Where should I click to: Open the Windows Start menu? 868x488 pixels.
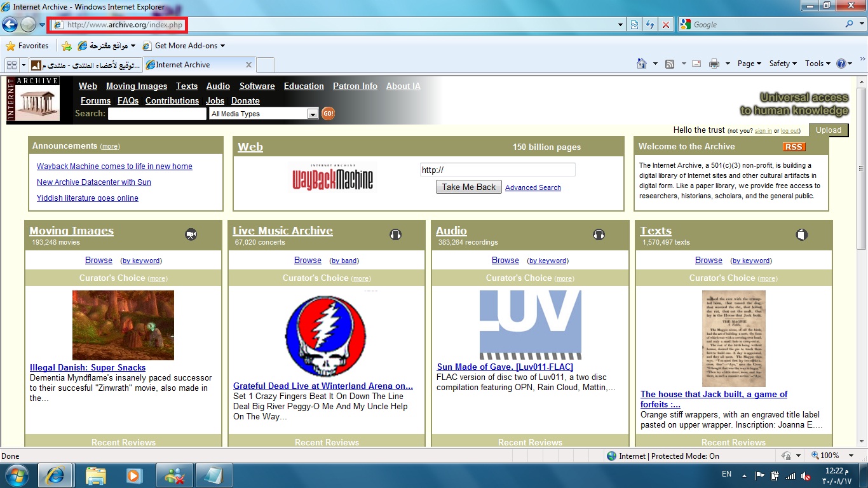coord(17,475)
